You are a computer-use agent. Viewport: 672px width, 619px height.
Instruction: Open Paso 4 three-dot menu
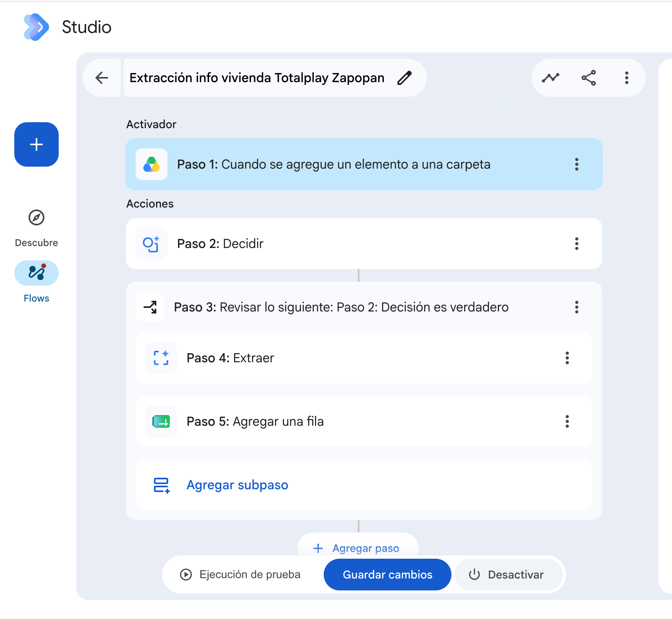click(x=567, y=358)
